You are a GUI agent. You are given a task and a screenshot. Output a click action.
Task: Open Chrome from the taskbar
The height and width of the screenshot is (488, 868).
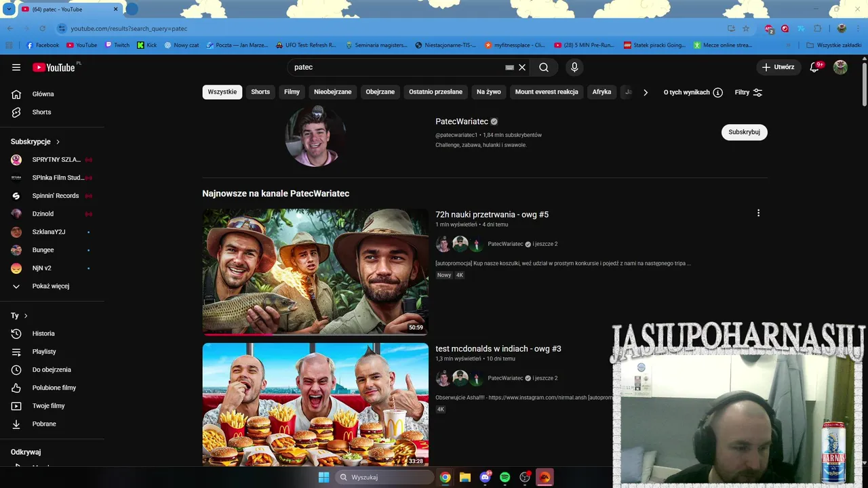[445, 477]
